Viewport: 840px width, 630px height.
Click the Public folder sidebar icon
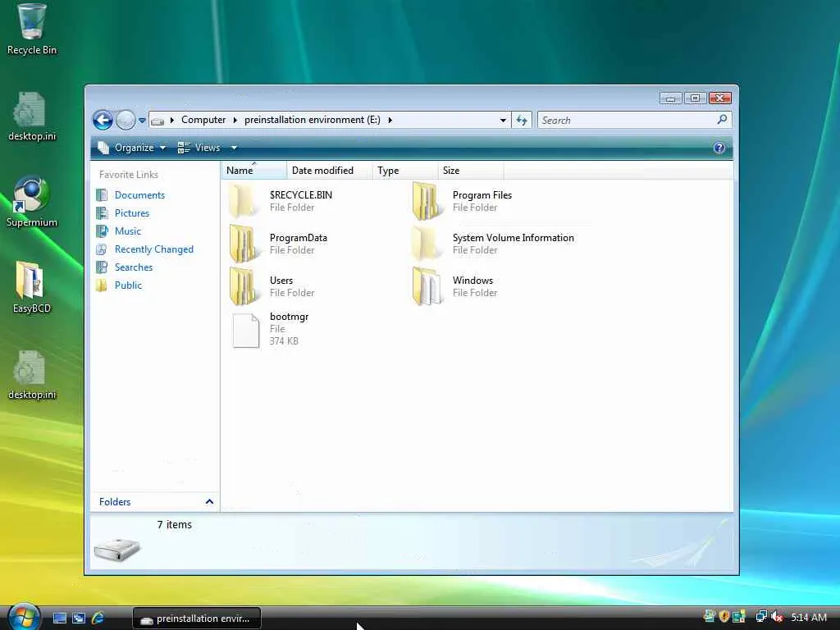tap(102, 285)
